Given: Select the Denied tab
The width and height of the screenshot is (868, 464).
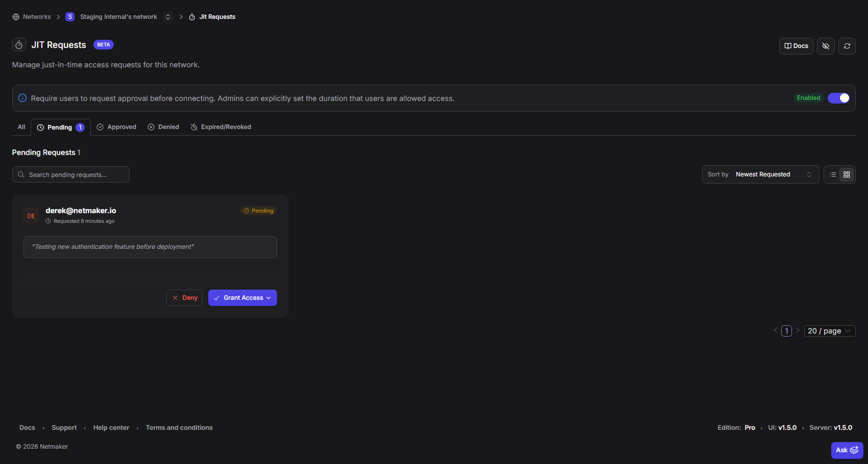Looking at the screenshot, I should [x=163, y=127].
